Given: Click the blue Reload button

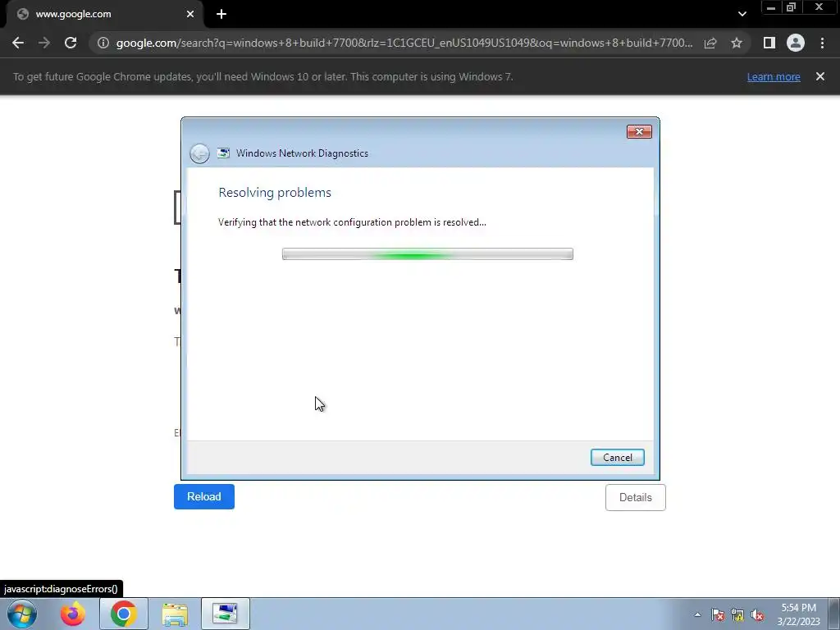Looking at the screenshot, I should click(204, 496).
